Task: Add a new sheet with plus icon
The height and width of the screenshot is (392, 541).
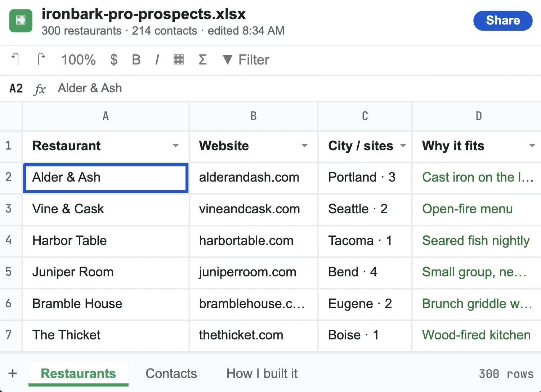Action: 13,373
